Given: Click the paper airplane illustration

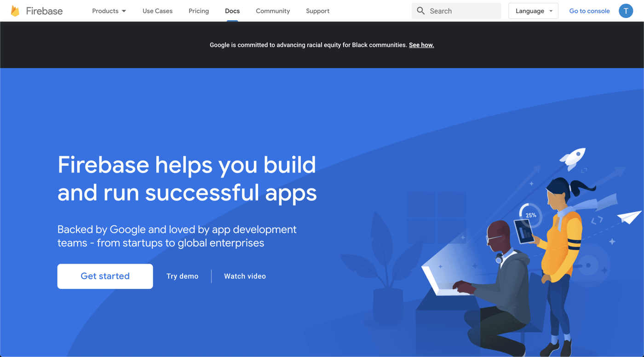Looking at the screenshot, I should [x=629, y=217].
